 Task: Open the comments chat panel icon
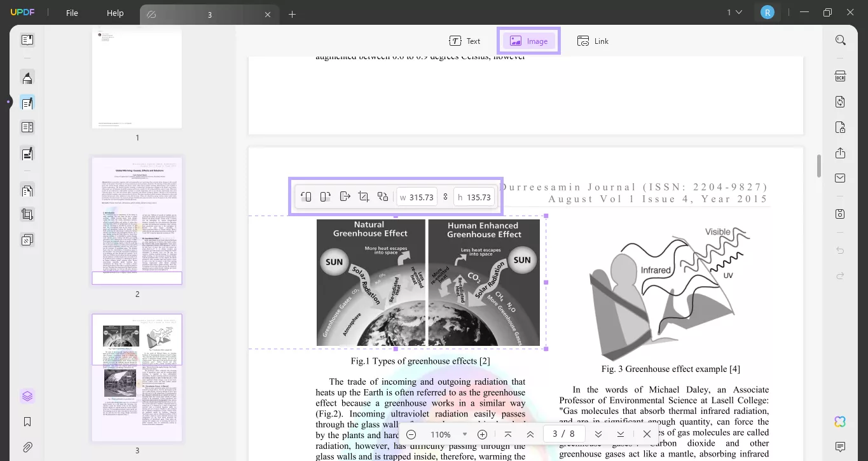point(840,447)
